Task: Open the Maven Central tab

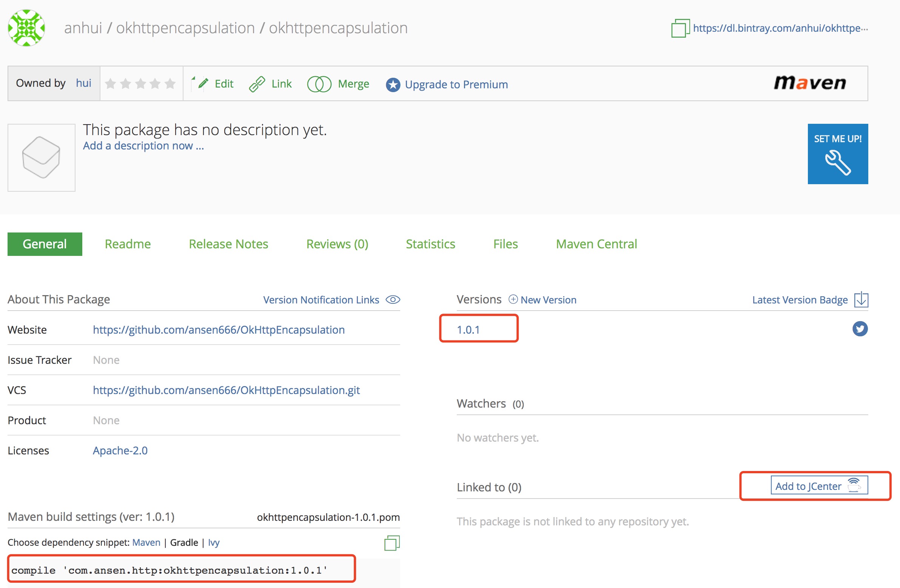Action: 596,244
